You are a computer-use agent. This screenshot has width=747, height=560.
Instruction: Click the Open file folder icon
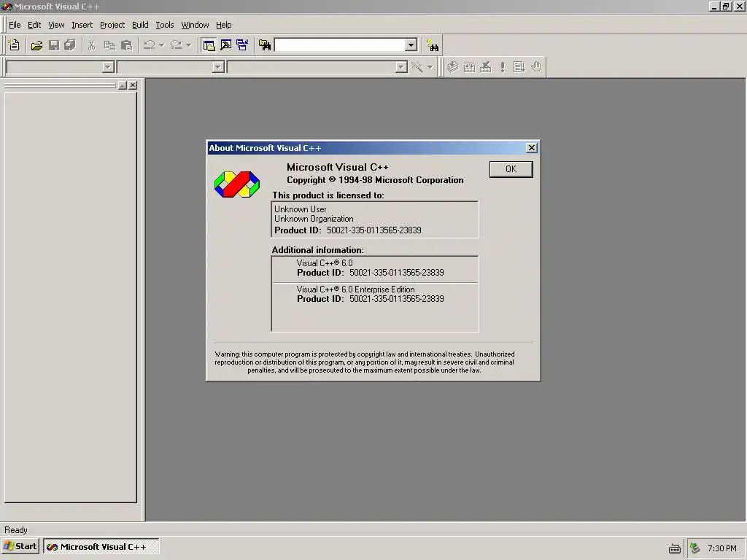click(x=36, y=45)
